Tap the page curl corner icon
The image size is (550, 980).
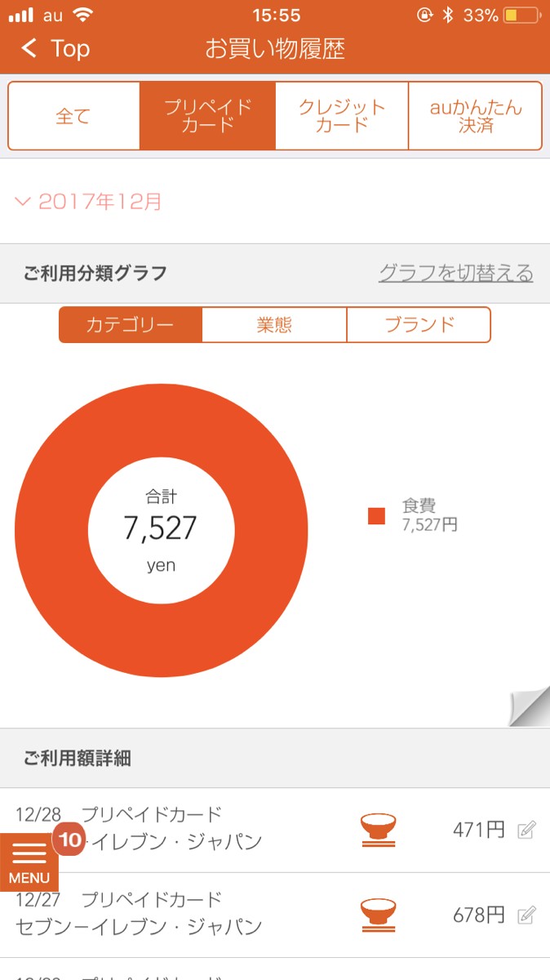(529, 707)
